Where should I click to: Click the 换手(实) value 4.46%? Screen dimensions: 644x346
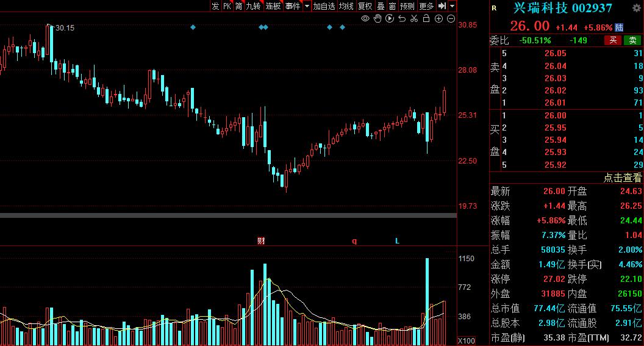[631, 265]
